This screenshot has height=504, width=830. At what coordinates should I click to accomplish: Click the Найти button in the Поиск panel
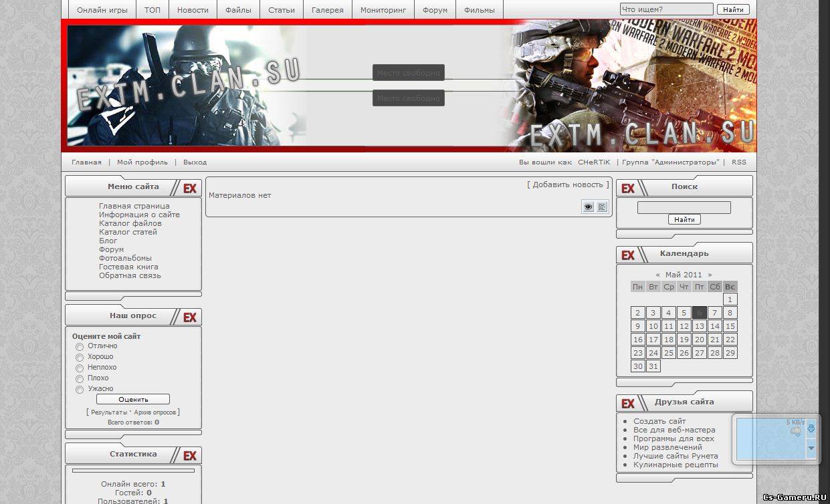point(684,219)
